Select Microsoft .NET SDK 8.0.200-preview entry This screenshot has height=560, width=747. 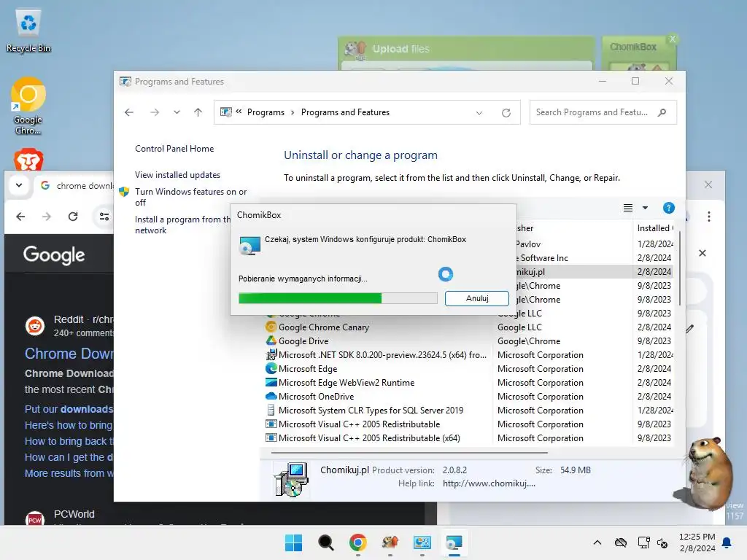coord(382,355)
